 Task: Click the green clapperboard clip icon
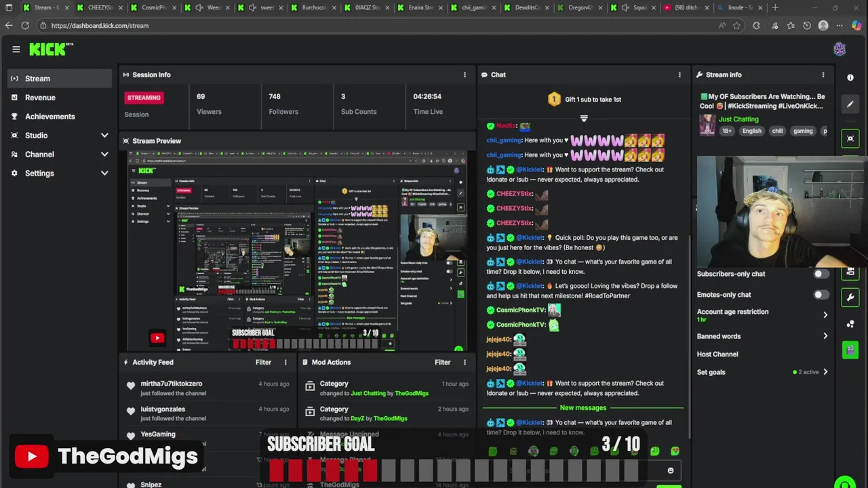(850, 350)
